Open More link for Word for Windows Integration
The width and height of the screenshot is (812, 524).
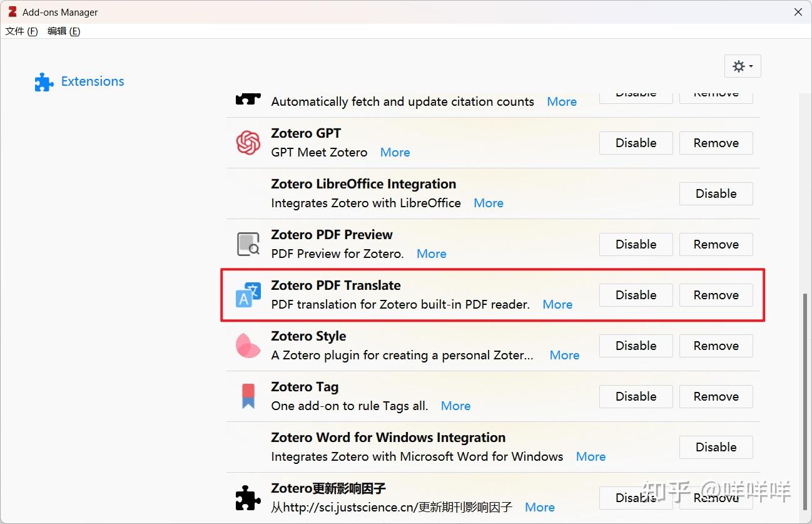click(x=591, y=456)
